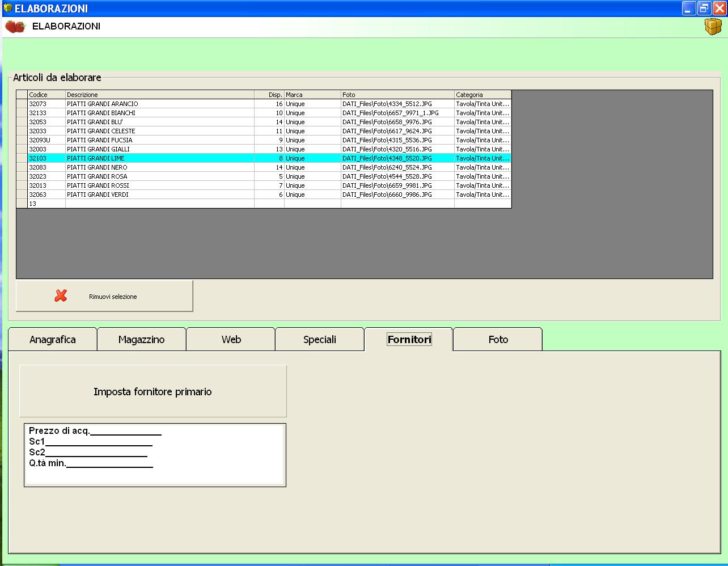
Task: Click code cell 32103
Action: 46,158
